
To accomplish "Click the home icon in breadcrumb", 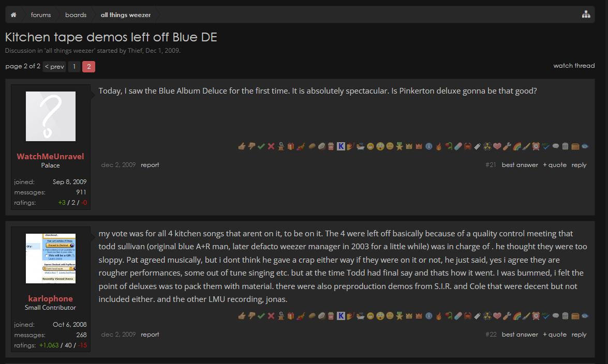I will click(x=14, y=15).
